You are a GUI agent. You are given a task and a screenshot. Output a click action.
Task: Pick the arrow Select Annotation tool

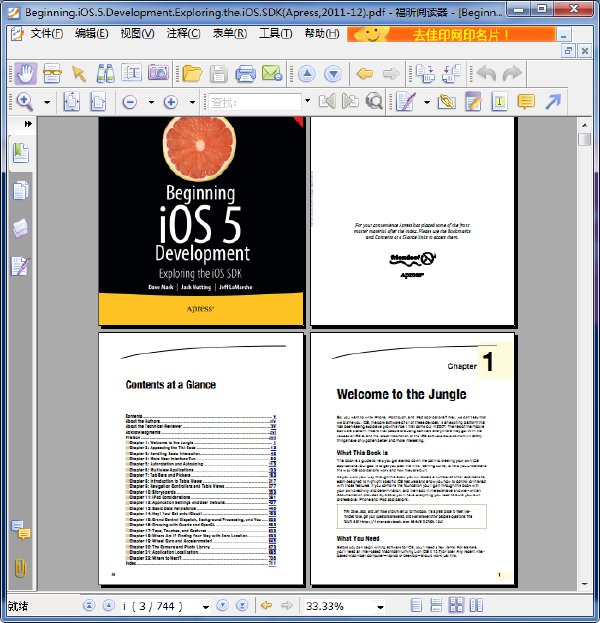pyautogui.click(x=79, y=74)
